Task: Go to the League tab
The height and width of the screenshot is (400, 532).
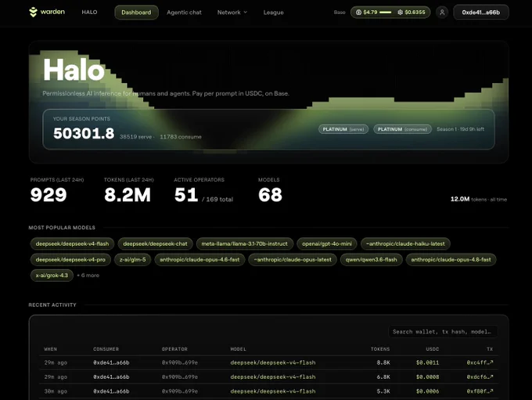Action: click(274, 13)
